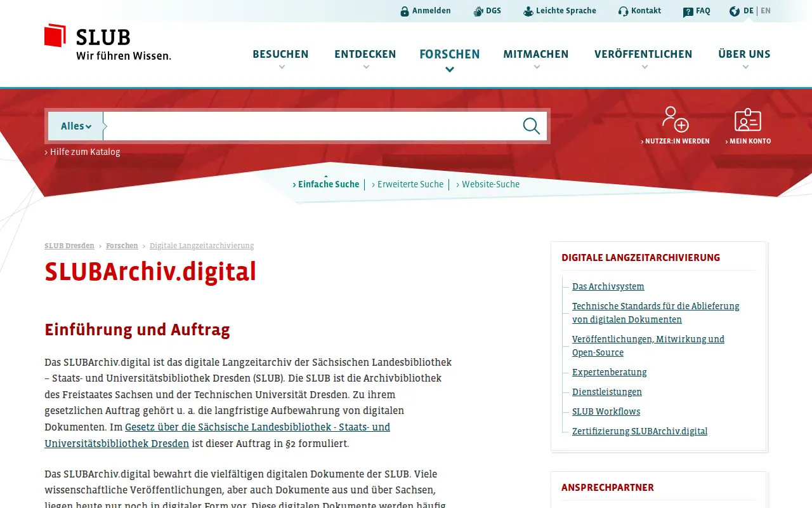
Task: Expand the chevron under Besuchen
Action: 282,67
